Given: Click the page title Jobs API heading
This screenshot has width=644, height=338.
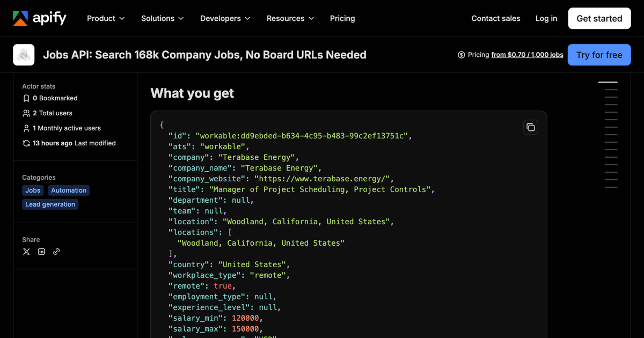Looking at the screenshot, I should pyautogui.click(x=204, y=55).
